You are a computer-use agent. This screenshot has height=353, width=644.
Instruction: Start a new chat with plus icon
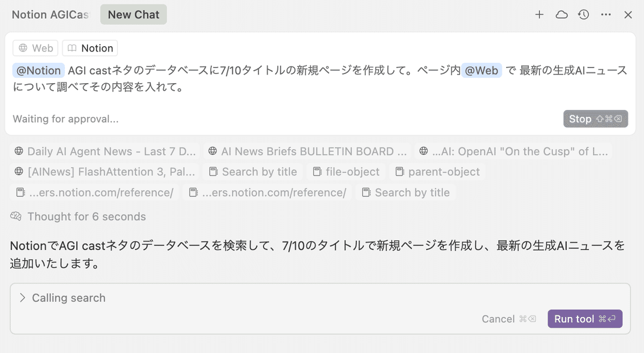click(539, 14)
